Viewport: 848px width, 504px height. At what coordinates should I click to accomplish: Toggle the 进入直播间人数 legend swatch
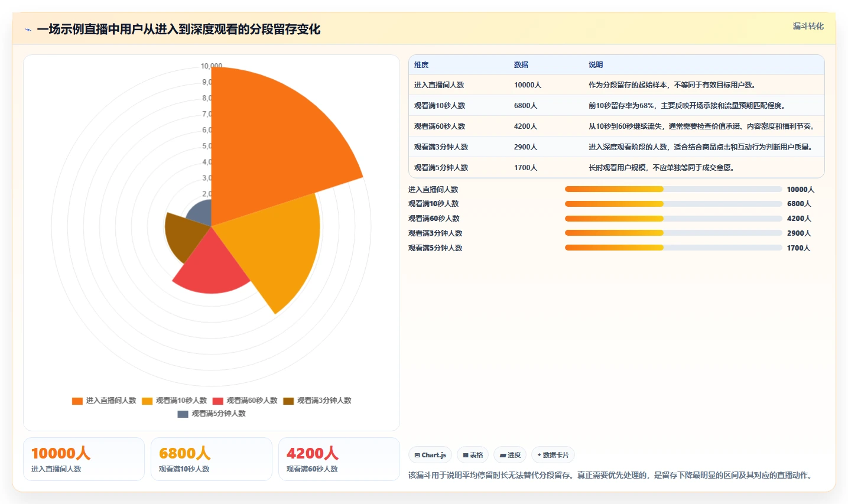coord(77,401)
